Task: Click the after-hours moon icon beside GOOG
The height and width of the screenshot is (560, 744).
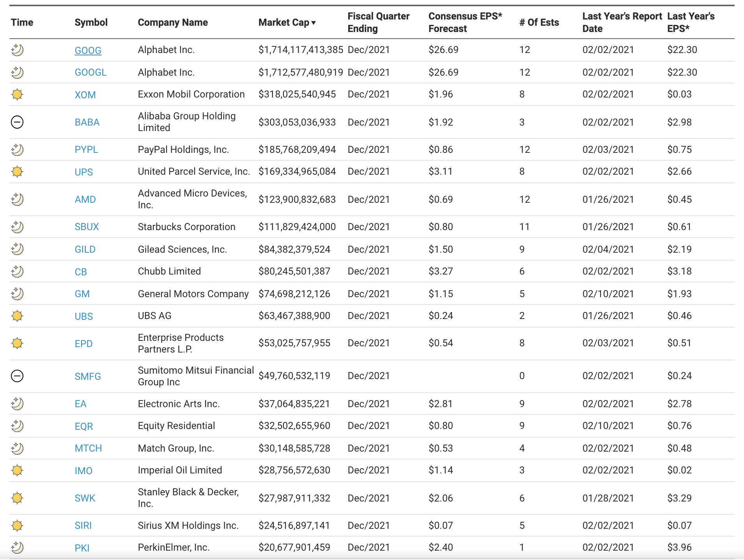Action: click(17, 50)
